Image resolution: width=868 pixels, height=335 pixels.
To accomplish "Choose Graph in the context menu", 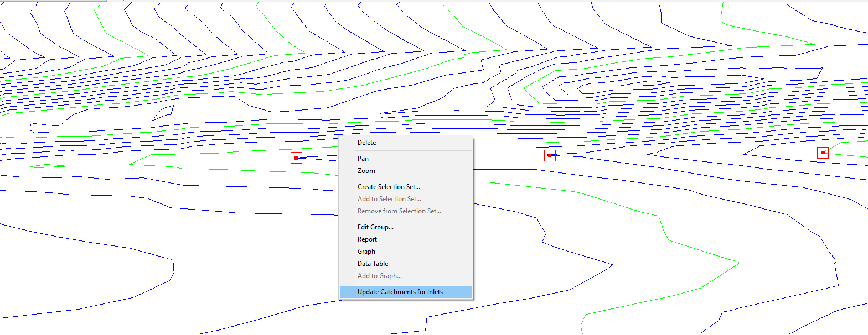I will tap(406, 252).
